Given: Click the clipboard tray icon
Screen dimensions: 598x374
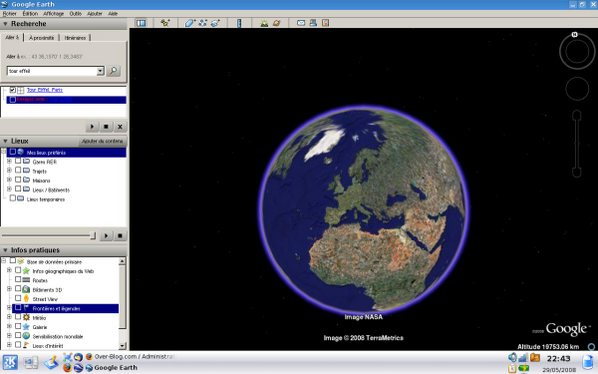Looking at the screenshot, I should [x=512, y=369].
